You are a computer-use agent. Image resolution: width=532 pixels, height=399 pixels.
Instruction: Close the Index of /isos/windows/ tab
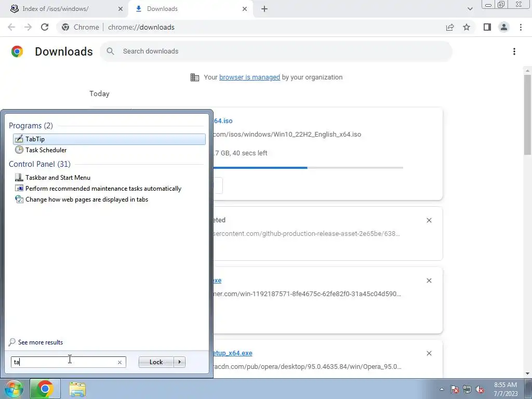click(x=121, y=9)
